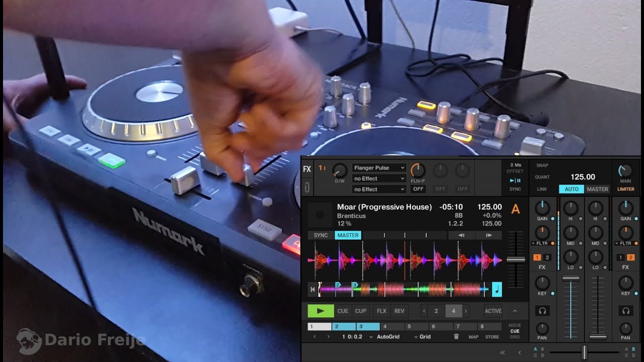The image size is (644, 362).
Task: Enable REV reverse mode
Action: click(x=399, y=311)
